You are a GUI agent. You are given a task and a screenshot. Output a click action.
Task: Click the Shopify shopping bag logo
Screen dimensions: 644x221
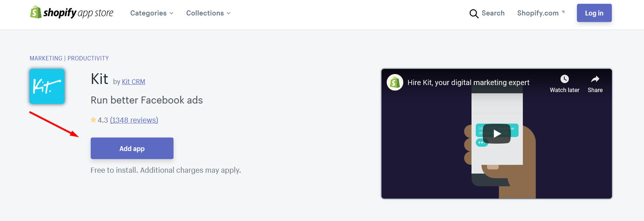pos(35,12)
